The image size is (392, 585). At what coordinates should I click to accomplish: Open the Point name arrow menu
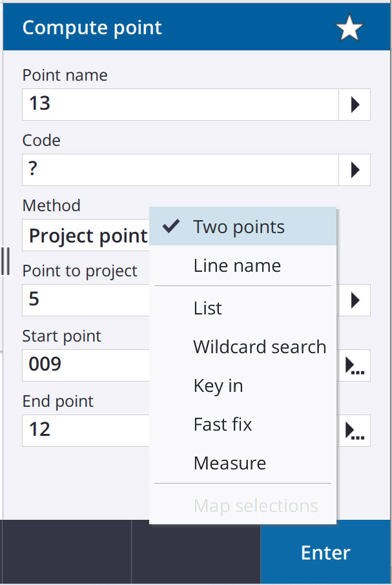point(355,105)
